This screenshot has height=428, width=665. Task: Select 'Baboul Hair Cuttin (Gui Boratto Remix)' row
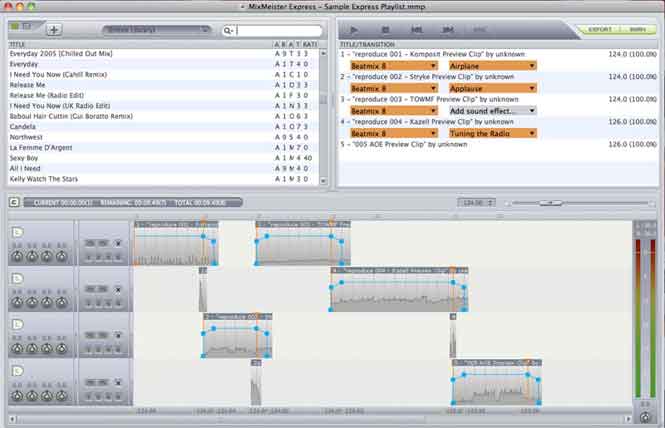tap(163, 116)
